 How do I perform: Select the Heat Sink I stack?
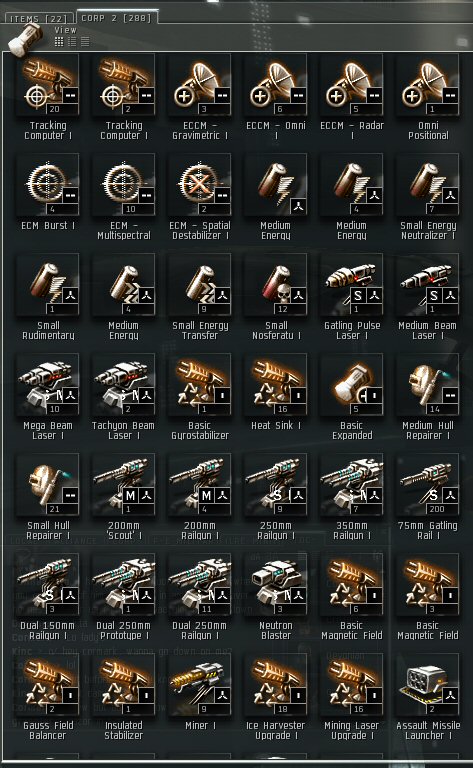tap(276, 385)
